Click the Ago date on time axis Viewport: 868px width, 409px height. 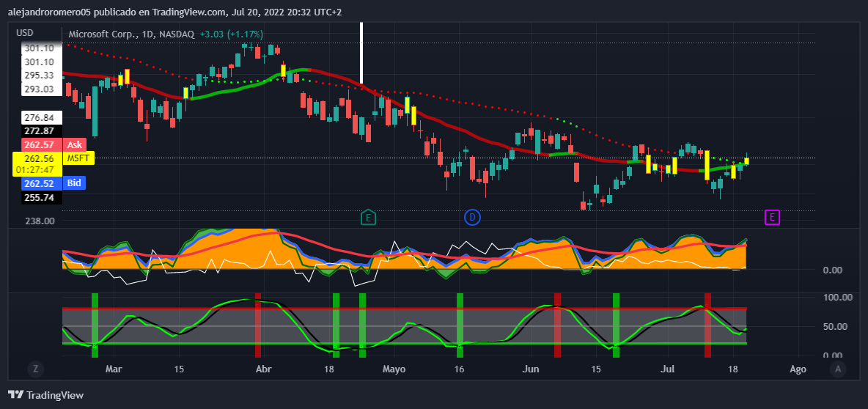[798, 369]
